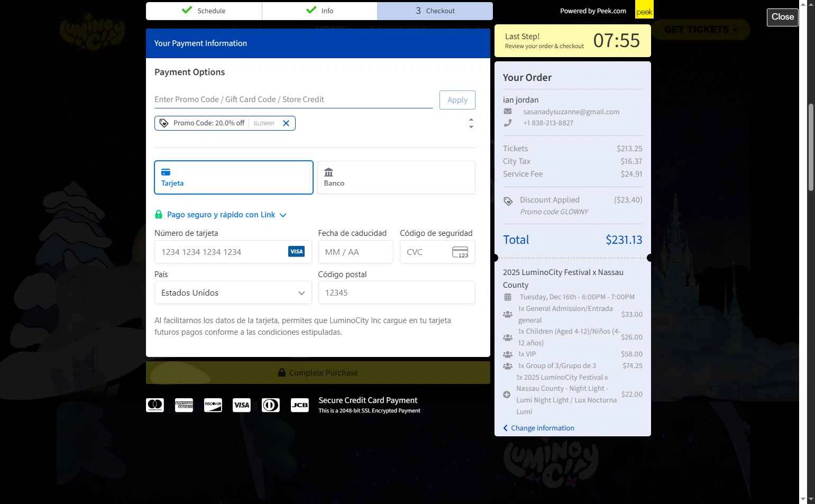Click the envelope email icon in Your Order
Image resolution: width=815 pixels, height=504 pixels.
508,112
